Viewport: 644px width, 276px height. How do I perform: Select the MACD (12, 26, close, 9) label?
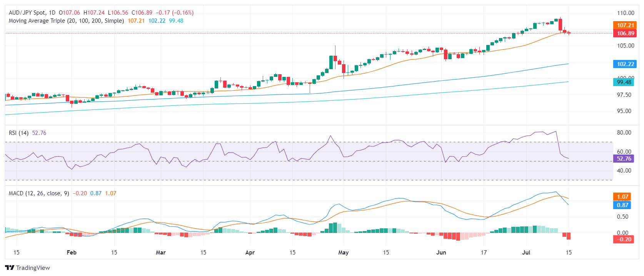(39, 193)
